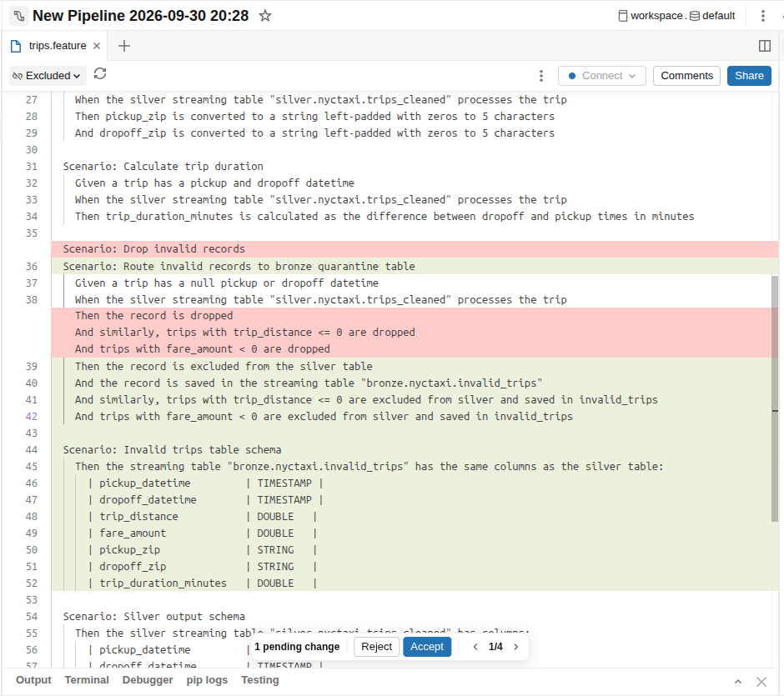This screenshot has width=784, height=696.
Task: Toggle the side panel layout
Action: [765, 46]
